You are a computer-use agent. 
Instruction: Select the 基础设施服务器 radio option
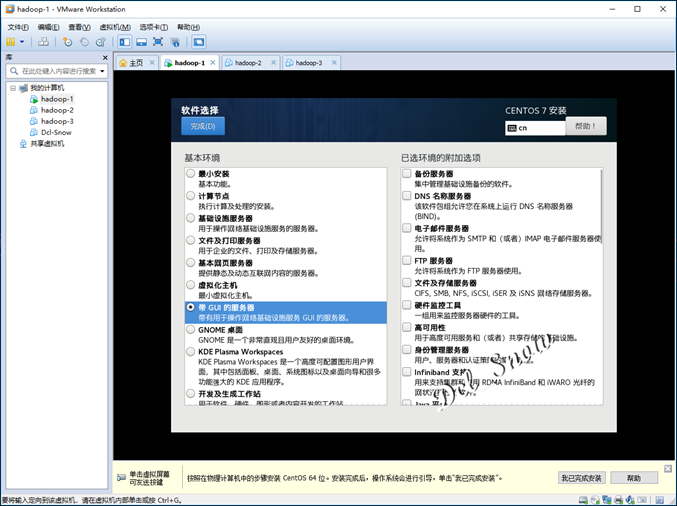(190, 218)
